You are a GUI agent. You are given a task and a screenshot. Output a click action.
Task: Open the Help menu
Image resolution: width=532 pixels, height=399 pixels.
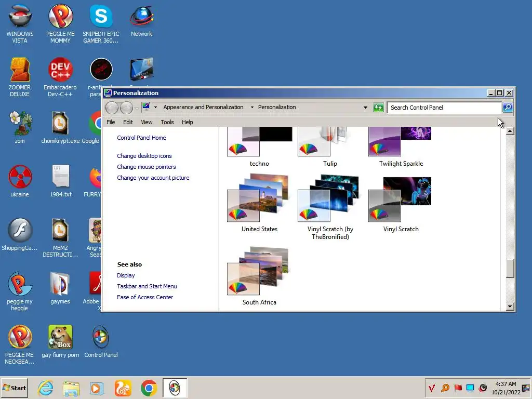[x=187, y=122]
